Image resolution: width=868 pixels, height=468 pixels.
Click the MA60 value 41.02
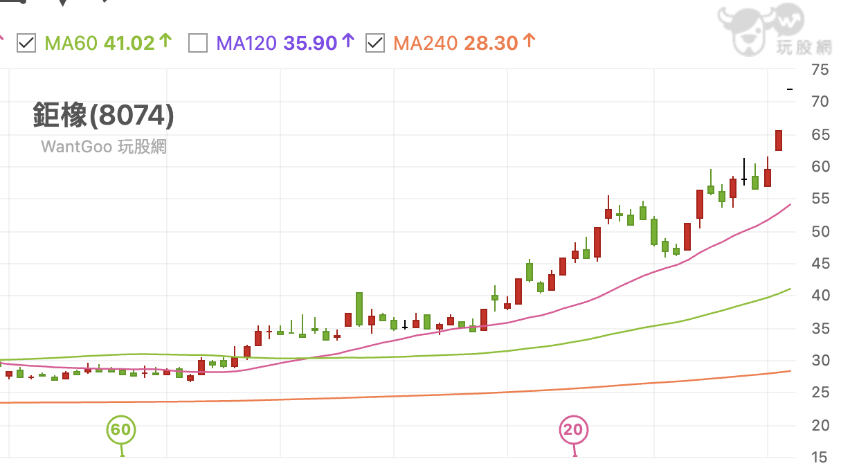129,43
